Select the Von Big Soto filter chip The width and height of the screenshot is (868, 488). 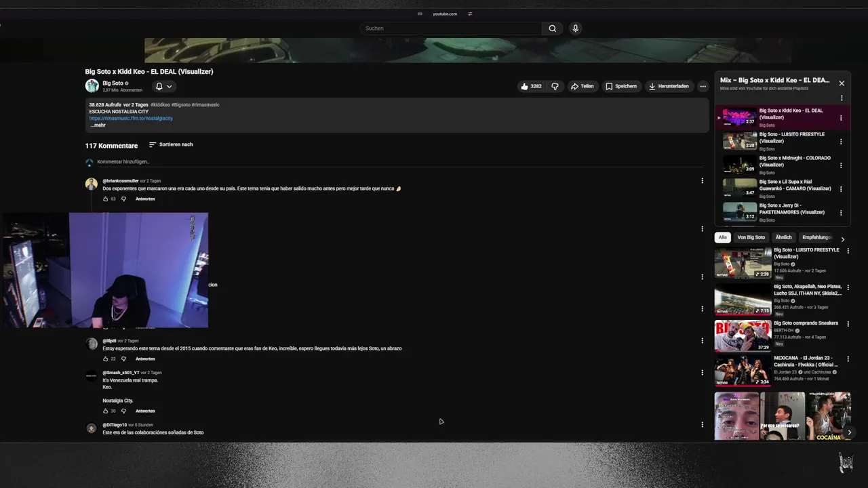point(751,237)
